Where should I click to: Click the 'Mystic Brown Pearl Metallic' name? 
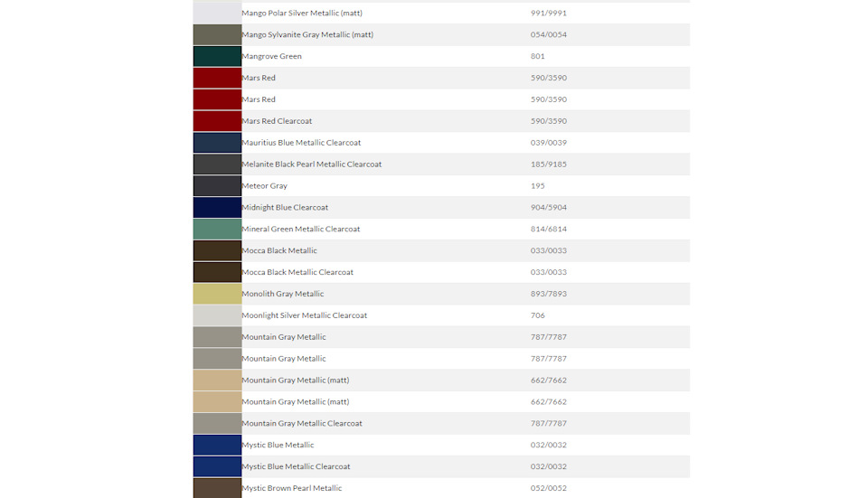(x=292, y=487)
